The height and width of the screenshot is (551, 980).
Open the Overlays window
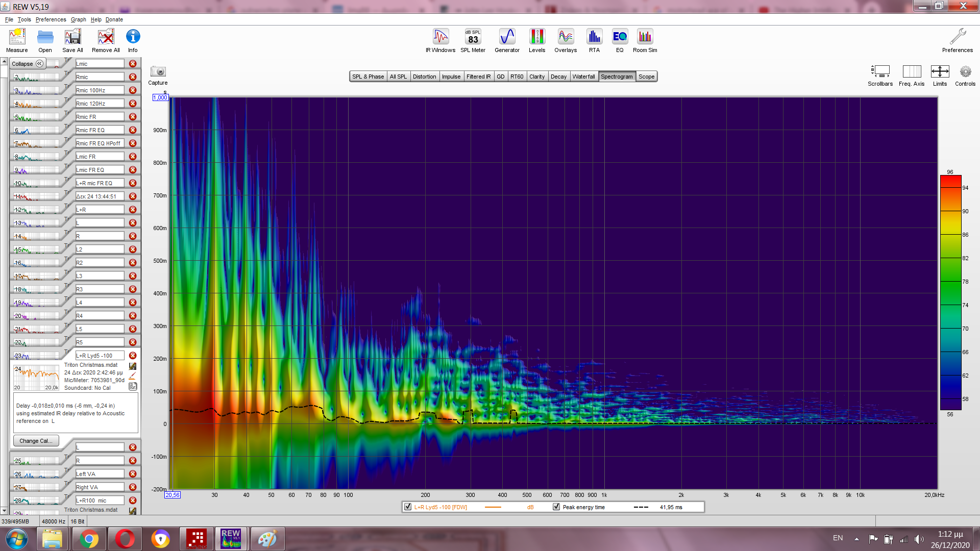pos(566,40)
